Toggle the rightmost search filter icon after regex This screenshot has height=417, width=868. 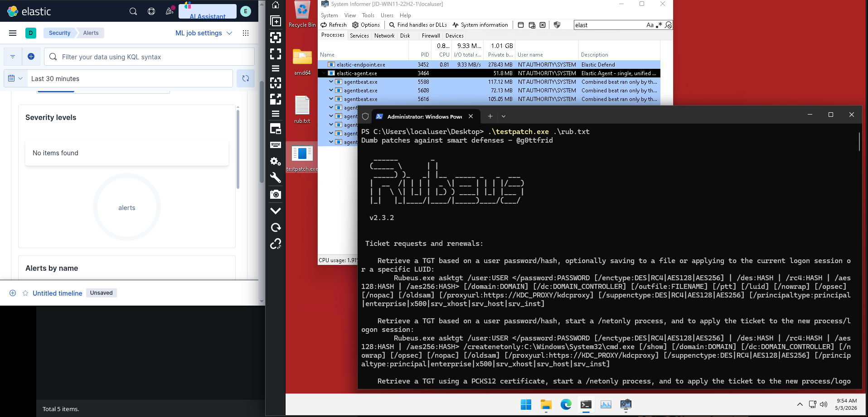tap(668, 25)
